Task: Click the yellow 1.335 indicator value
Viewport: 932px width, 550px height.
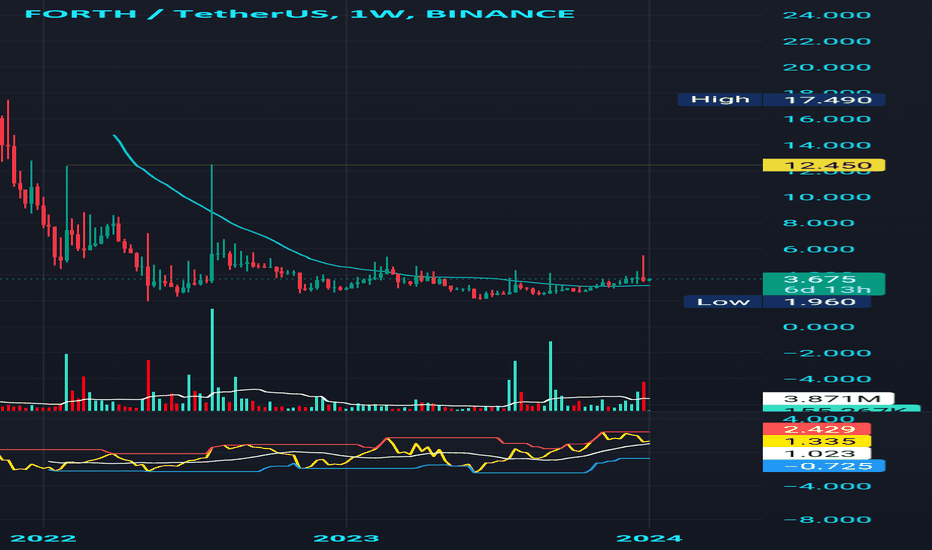Action: [817, 441]
